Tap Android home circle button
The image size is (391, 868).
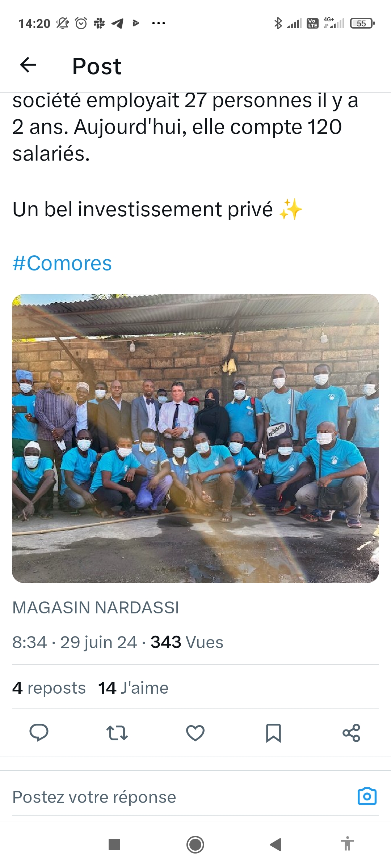[x=195, y=844]
